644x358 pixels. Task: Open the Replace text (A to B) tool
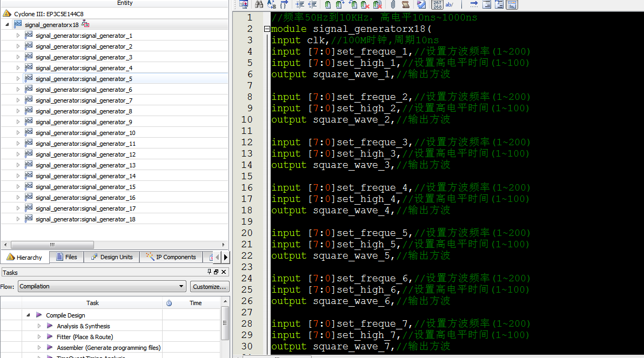point(271,4)
